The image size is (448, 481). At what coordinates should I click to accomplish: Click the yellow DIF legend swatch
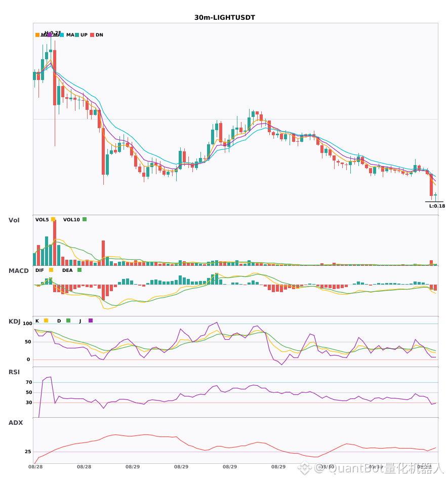coord(51,270)
